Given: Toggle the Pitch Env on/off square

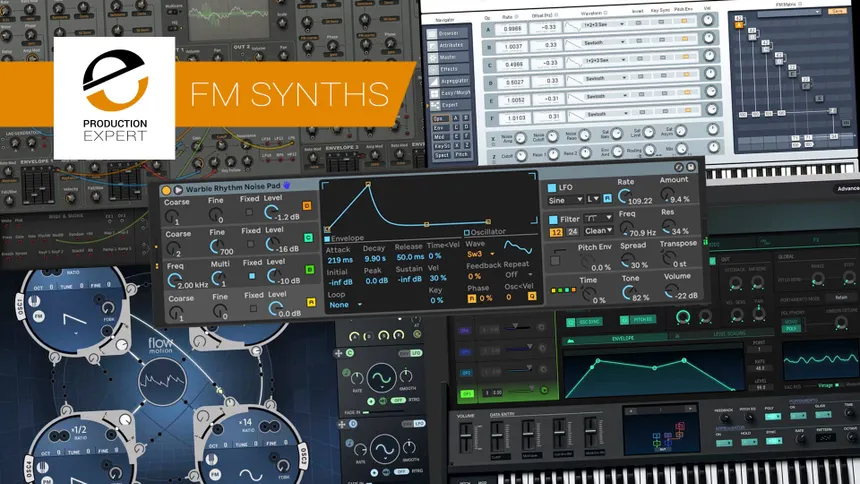Looking at the screenshot, I should (x=556, y=261).
